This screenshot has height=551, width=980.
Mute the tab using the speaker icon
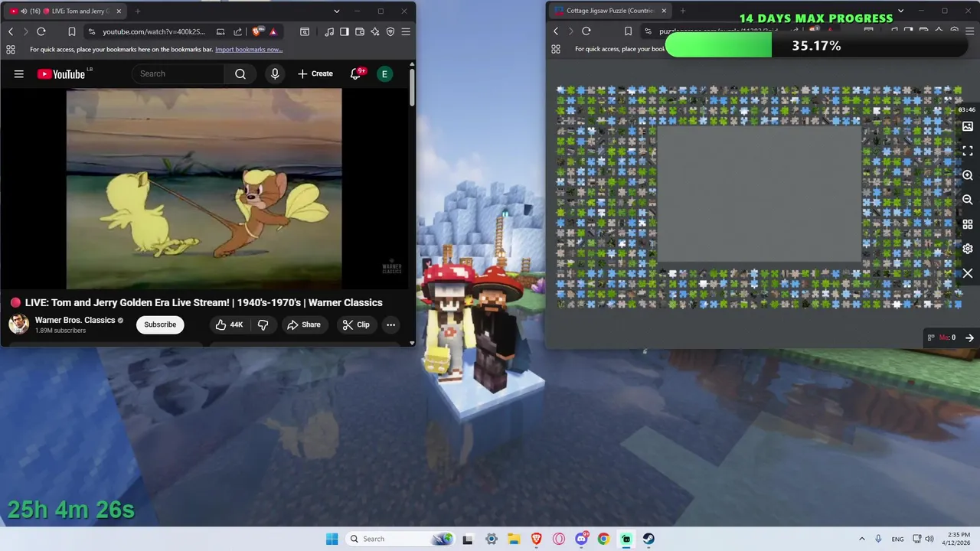24,11
